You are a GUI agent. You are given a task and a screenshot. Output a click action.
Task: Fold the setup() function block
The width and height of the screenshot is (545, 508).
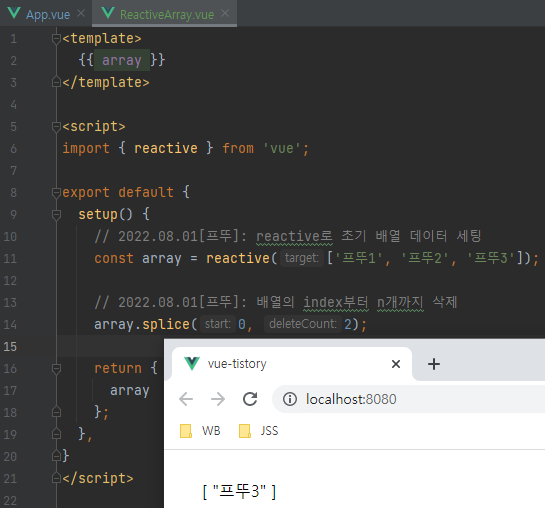click(56, 214)
